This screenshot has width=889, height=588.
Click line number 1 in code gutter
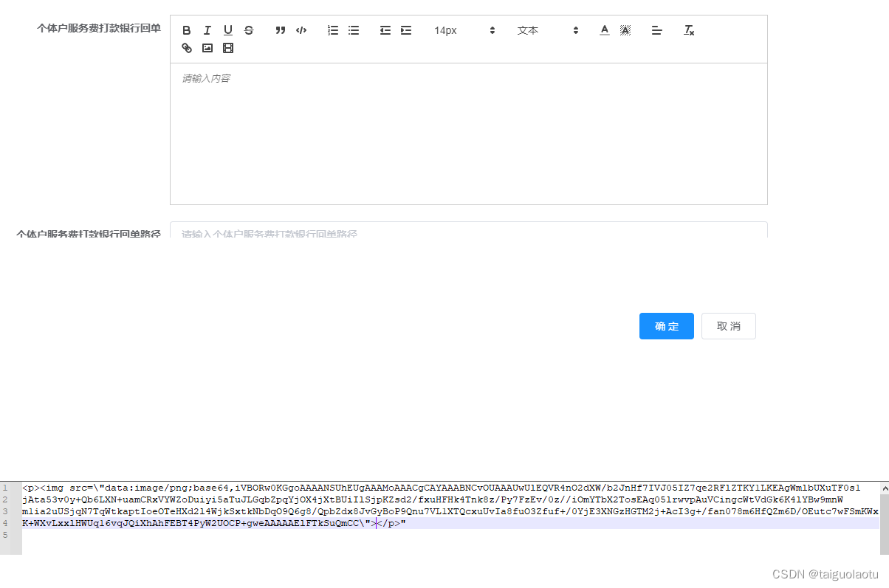coord(4,488)
